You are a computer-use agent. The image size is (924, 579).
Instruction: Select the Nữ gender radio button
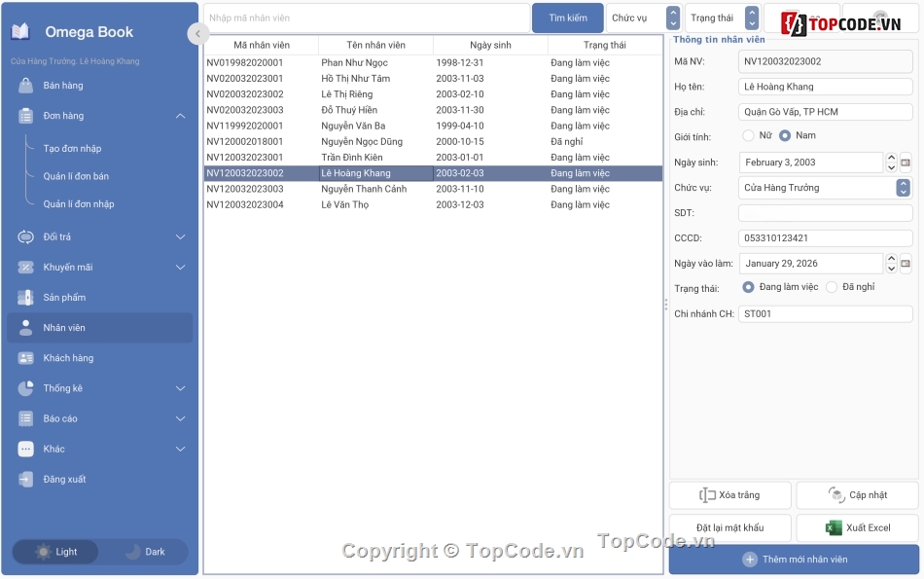coord(748,135)
